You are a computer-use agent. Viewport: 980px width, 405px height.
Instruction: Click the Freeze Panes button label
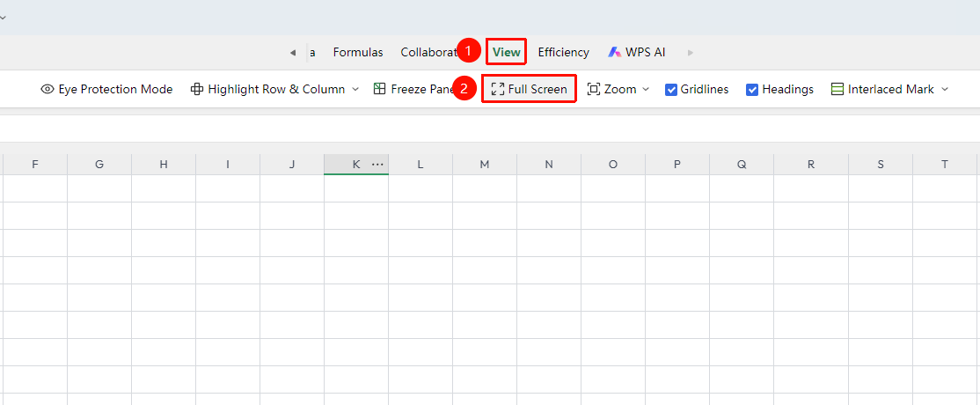[423, 90]
